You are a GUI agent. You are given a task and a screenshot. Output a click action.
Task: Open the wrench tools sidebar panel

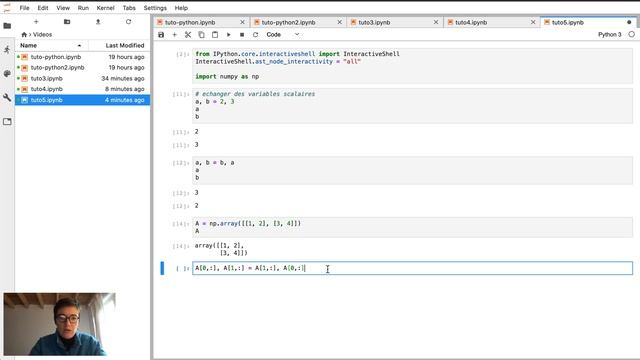[7, 97]
